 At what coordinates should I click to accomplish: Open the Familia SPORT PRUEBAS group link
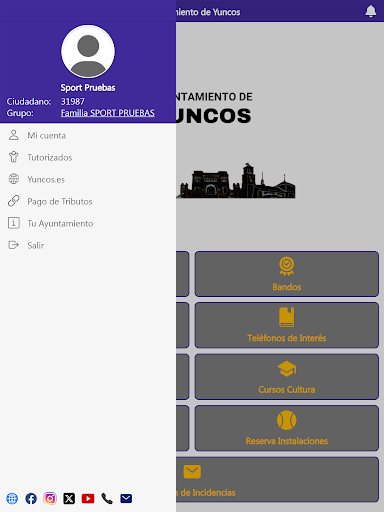click(108, 113)
